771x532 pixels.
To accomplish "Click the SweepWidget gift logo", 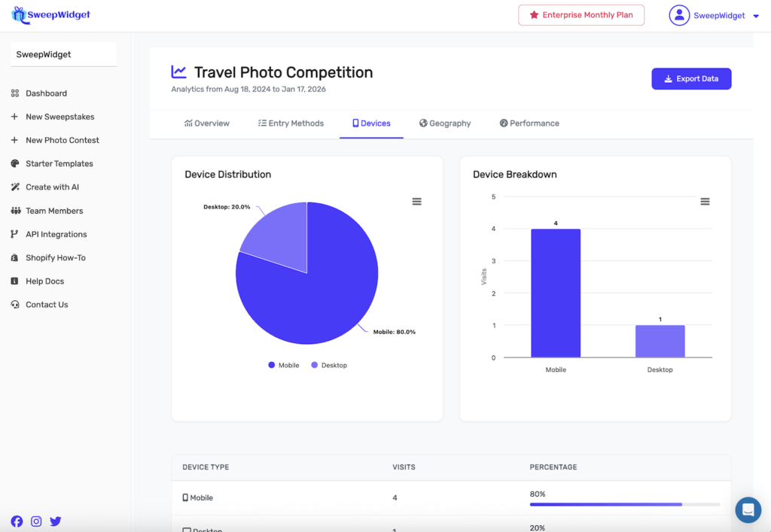I will tap(20, 15).
